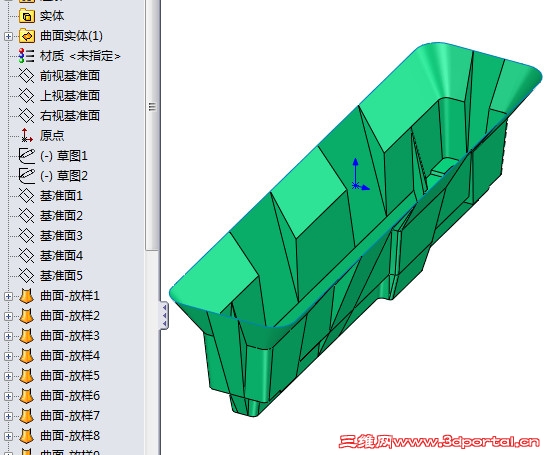This screenshot has width=559, height=455.
Task: Click the 基准面1 plane icon
Action: [27, 196]
